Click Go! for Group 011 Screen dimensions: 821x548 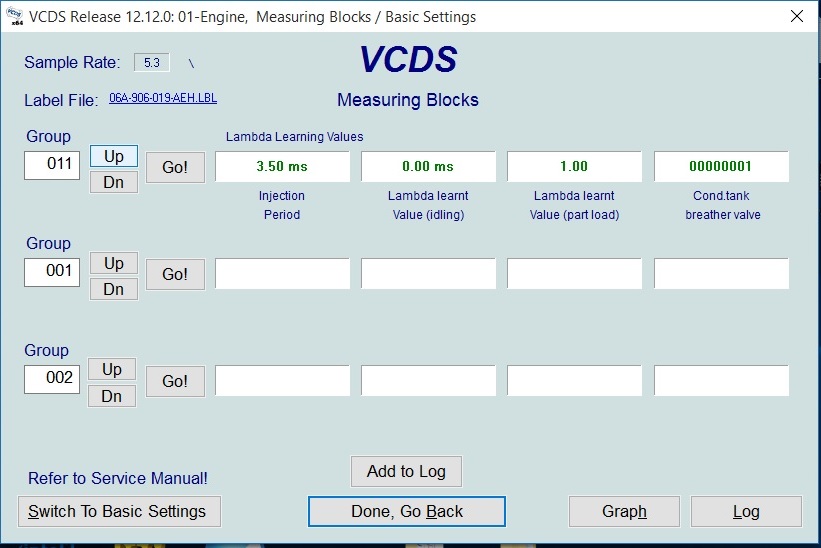175,167
